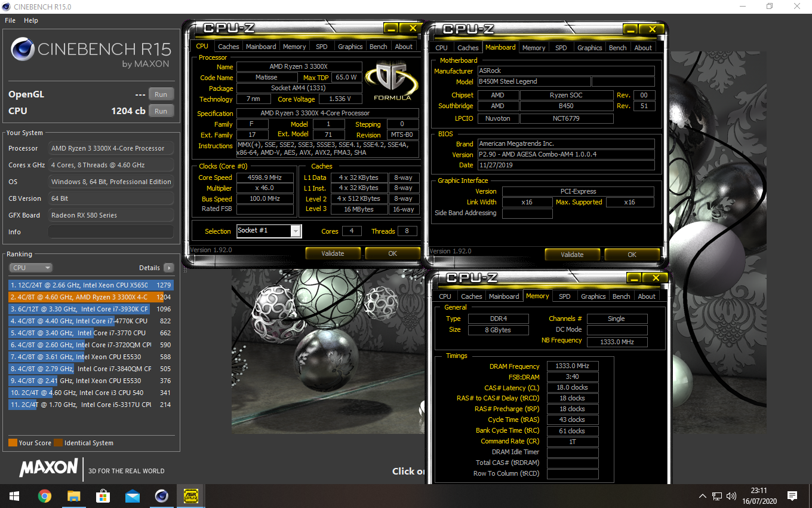Screen dimensions: 812x508
Task: Open Bench tab in Mainboard CPU-Z window
Action: [618, 48]
